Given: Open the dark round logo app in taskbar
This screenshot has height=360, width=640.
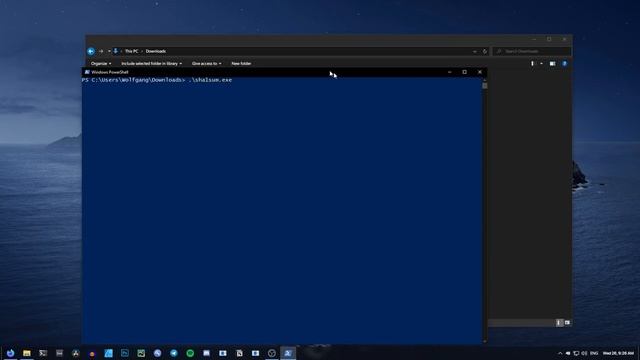Looking at the screenshot, I should point(76,353).
